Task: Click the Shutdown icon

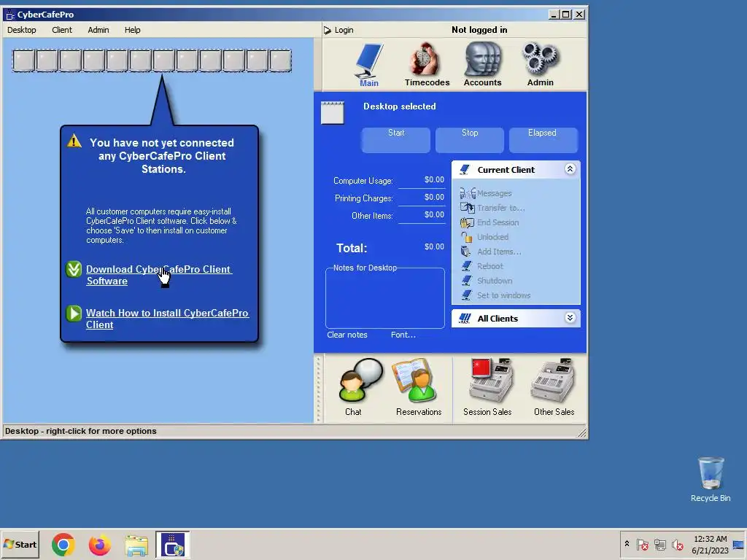Action: (x=466, y=281)
